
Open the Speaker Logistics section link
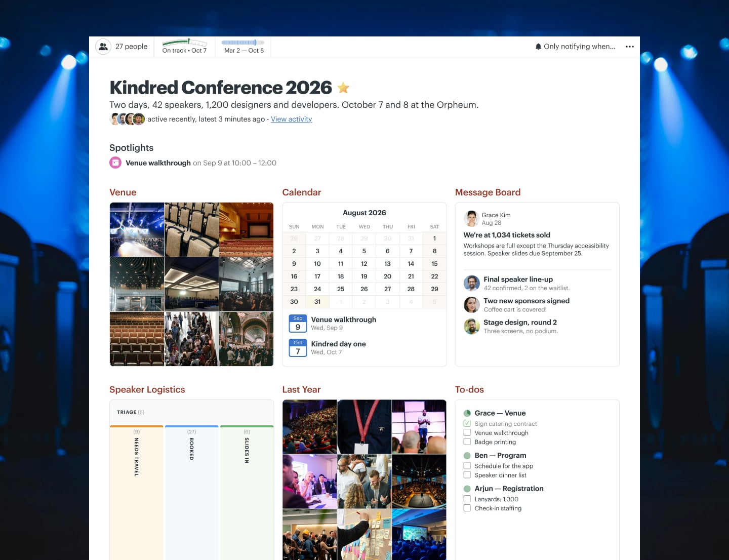pos(147,389)
